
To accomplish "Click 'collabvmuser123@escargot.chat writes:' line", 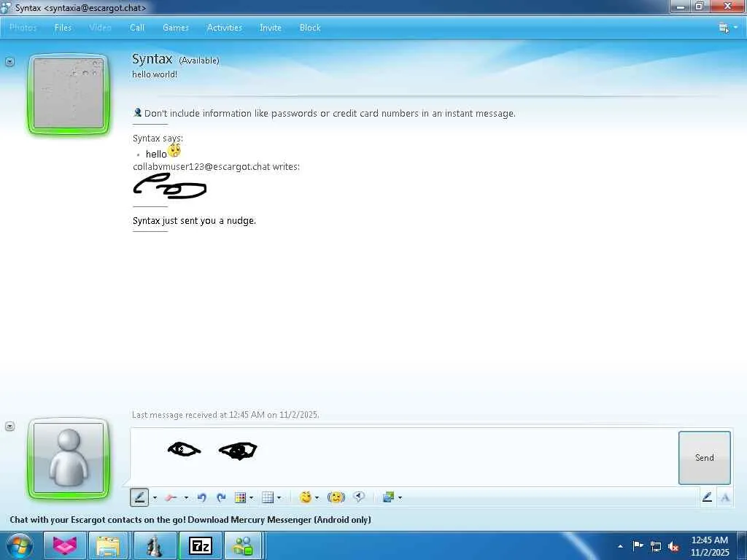I will [216, 167].
